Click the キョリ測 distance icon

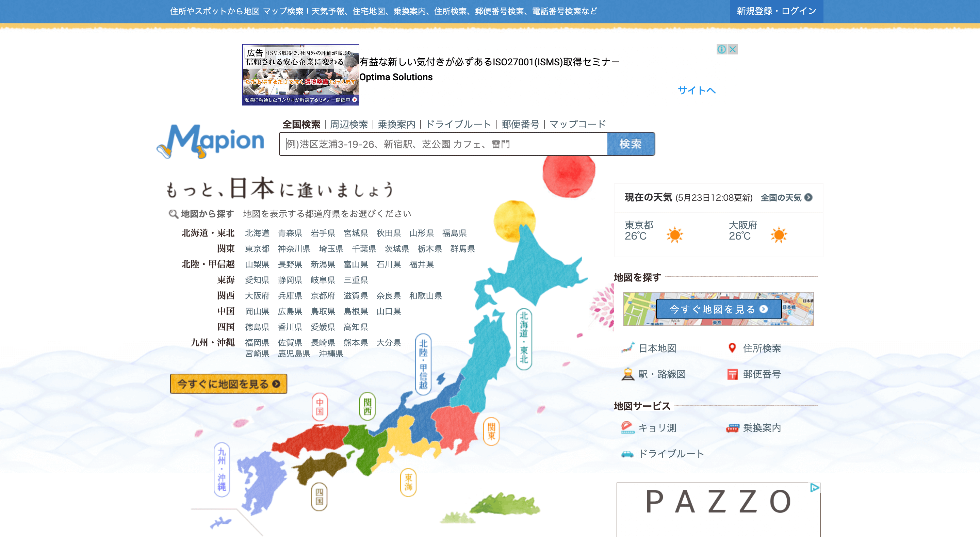click(x=628, y=428)
